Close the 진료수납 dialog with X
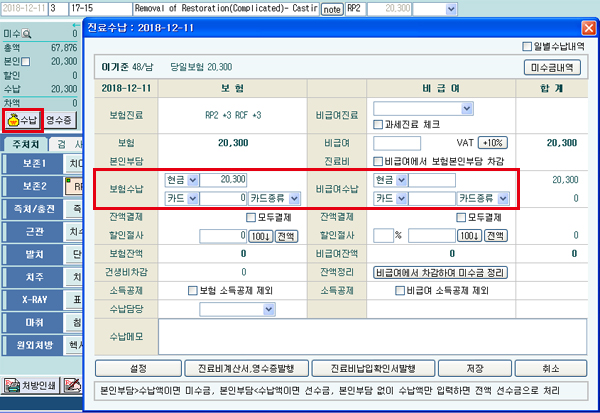The height and width of the screenshot is (413, 600). [x=589, y=28]
